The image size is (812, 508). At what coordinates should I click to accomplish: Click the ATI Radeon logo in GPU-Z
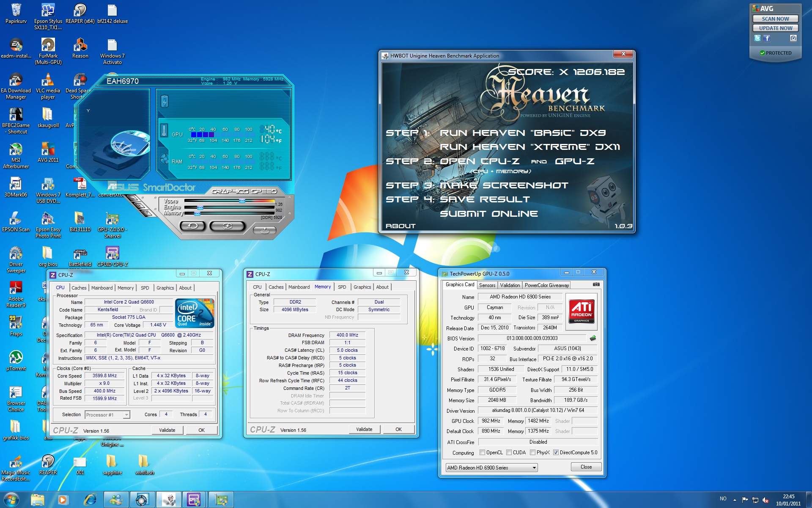tap(581, 311)
